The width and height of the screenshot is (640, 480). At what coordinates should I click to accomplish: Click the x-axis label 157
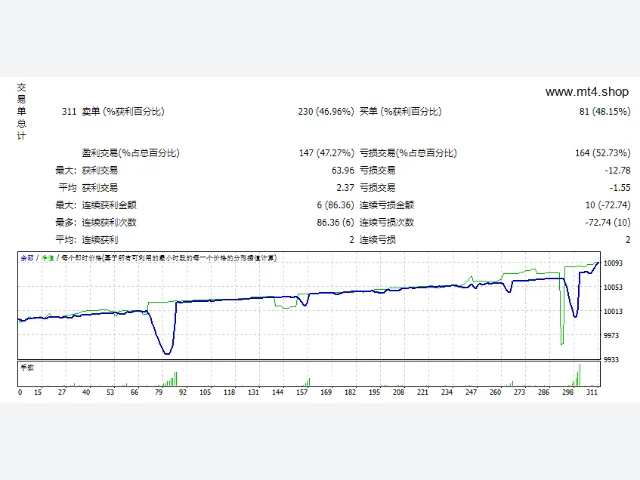pos(302,392)
